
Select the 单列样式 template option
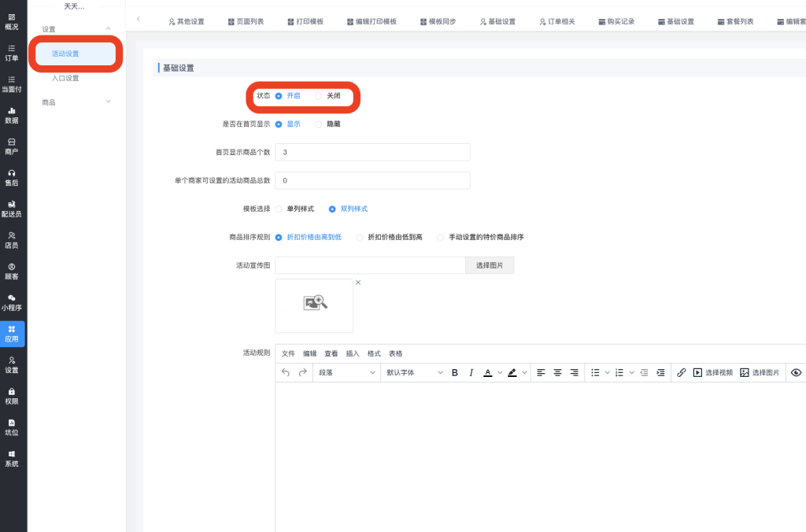pos(279,209)
